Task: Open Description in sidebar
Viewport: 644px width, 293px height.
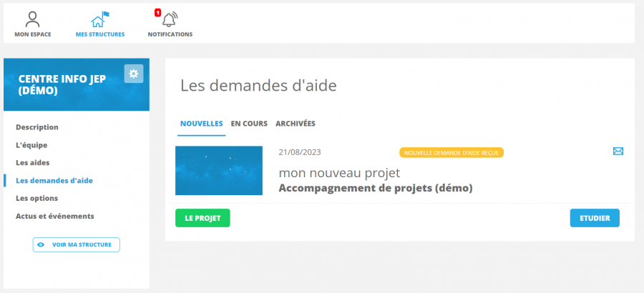Action: 37,127
